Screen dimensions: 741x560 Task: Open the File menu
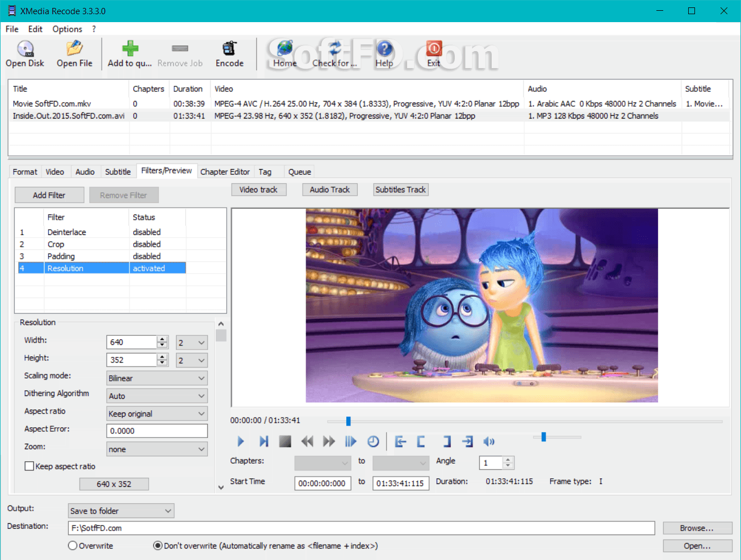[x=12, y=29]
